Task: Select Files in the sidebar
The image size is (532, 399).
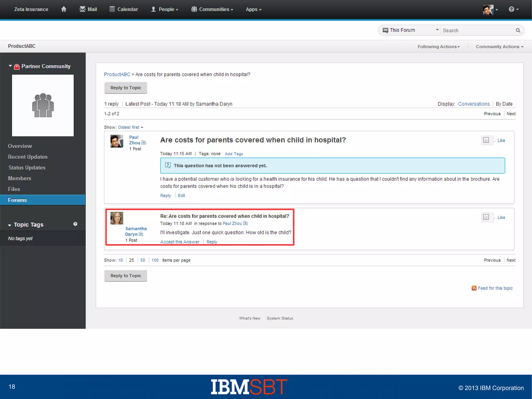Action: point(14,189)
